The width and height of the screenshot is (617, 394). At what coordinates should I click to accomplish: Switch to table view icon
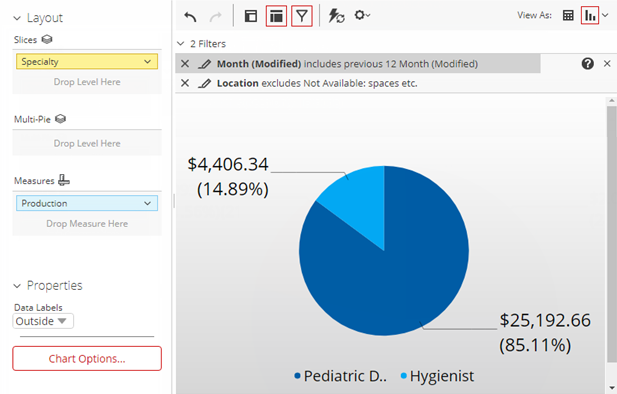[568, 15]
